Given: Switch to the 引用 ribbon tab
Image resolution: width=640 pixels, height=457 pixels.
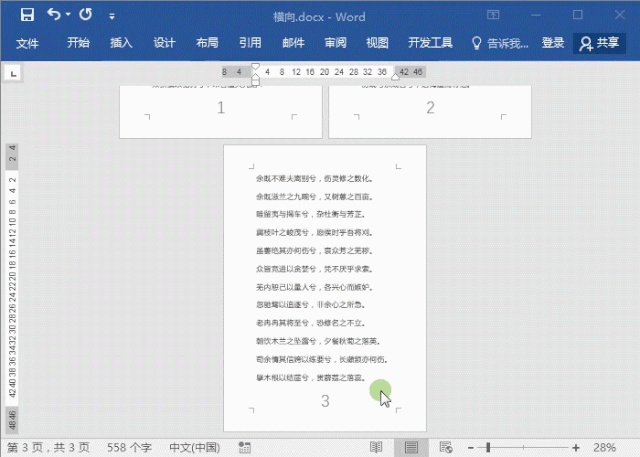Looking at the screenshot, I should 250,42.
